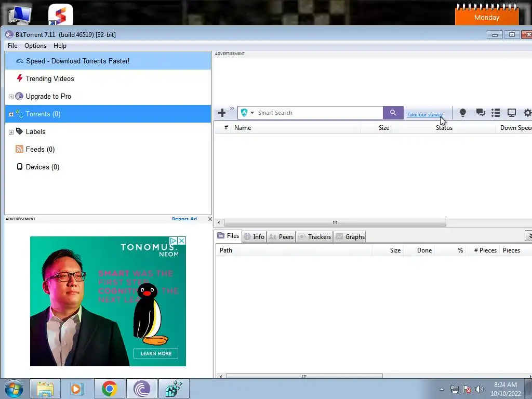
Task: Open the Help menu
Action: point(60,46)
